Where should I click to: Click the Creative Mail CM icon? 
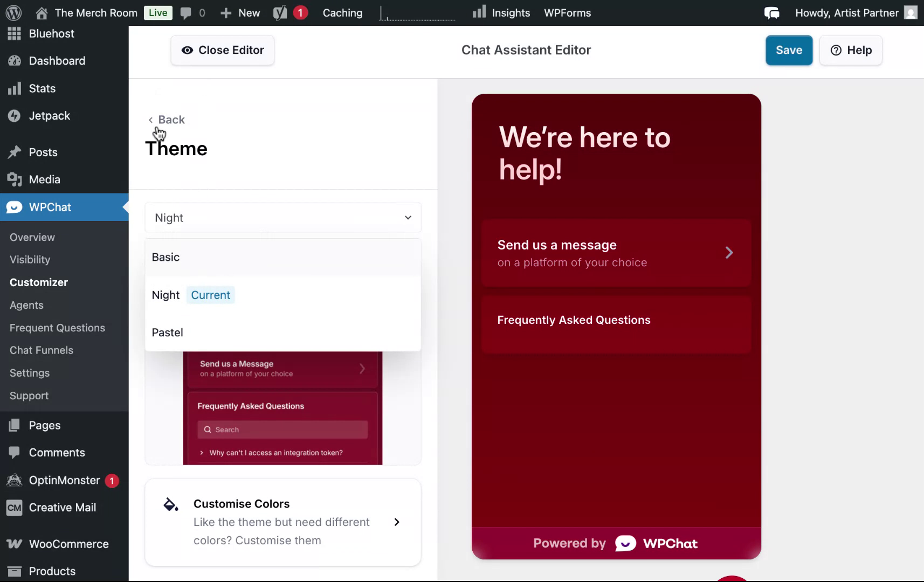14,507
